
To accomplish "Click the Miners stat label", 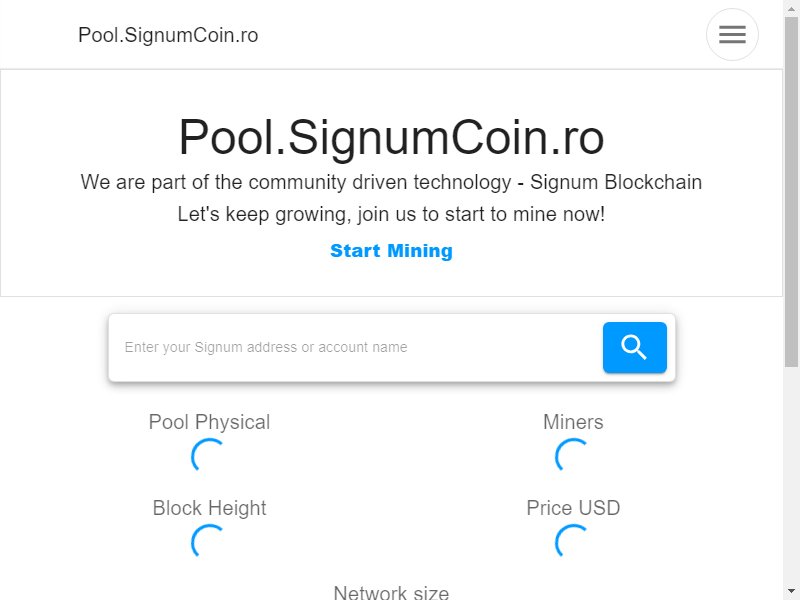I will (x=573, y=422).
